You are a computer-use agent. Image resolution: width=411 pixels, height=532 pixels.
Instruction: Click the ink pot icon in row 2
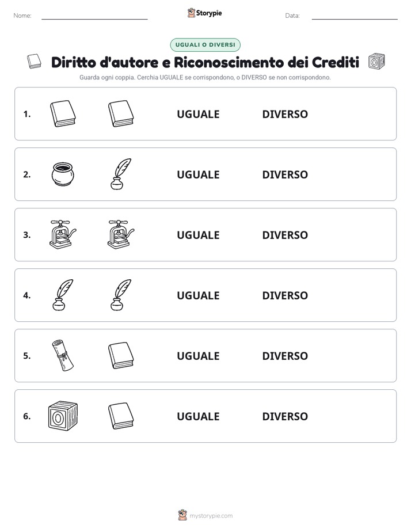(x=63, y=174)
